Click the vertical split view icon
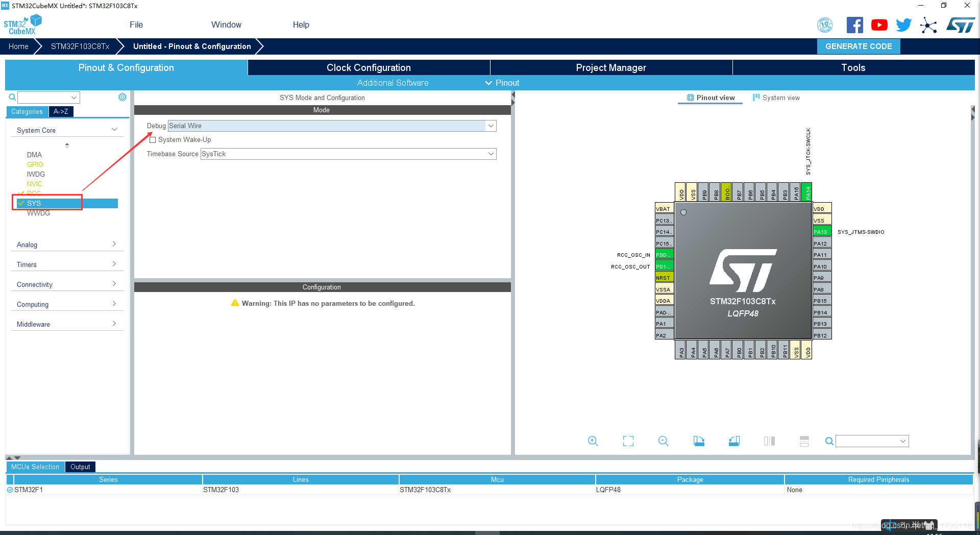980x535 pixels. (x=769, y=441)
